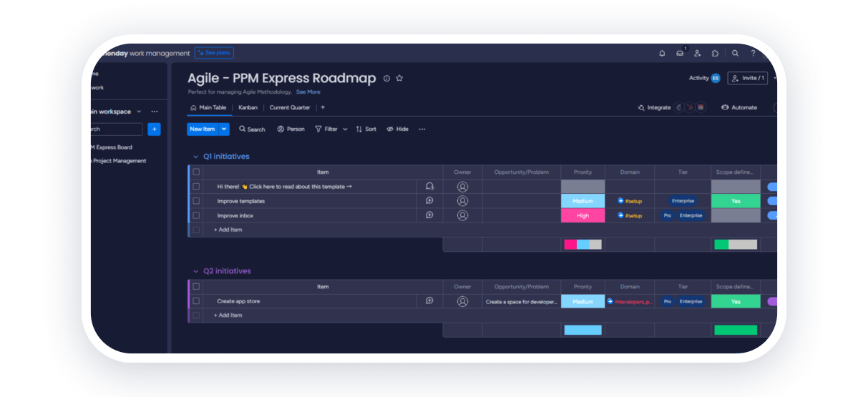Switch to the Kanban tab
This screenshot has height=397, width=868.
(x=248, y=107)
